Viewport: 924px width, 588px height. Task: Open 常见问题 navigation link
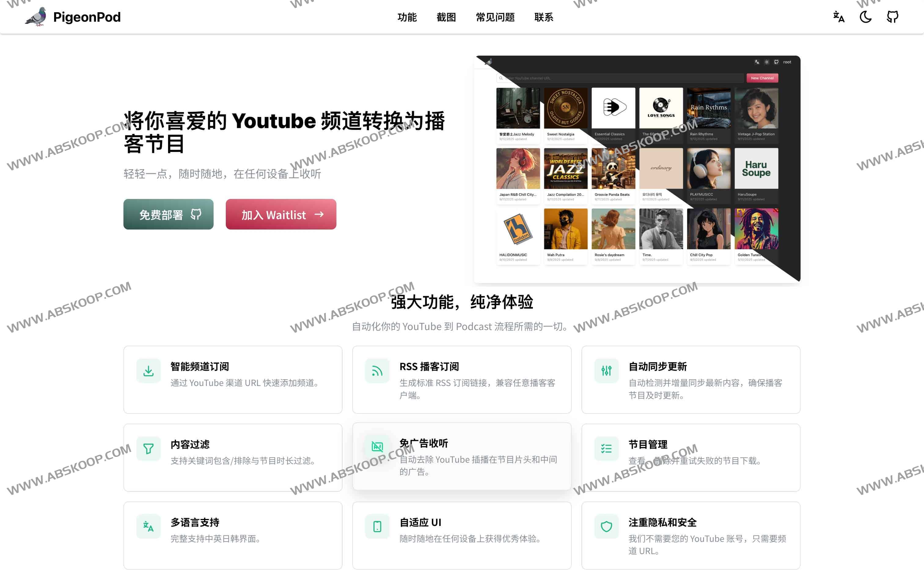(x=495, y=17)
